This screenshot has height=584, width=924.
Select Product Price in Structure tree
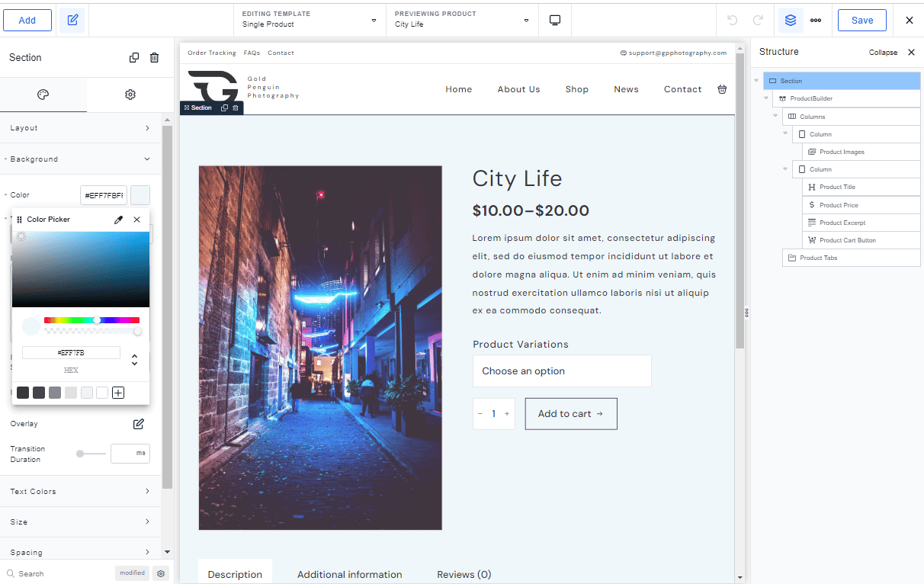coord(839,205)
